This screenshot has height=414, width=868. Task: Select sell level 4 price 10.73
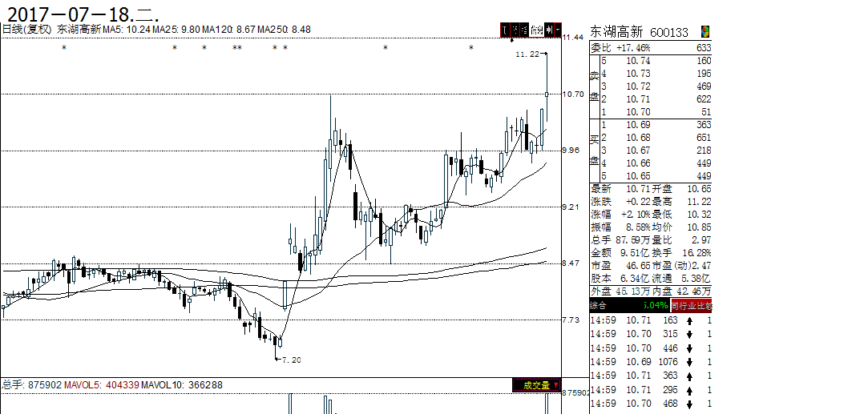pyautogui.click(x=638, y=74)
